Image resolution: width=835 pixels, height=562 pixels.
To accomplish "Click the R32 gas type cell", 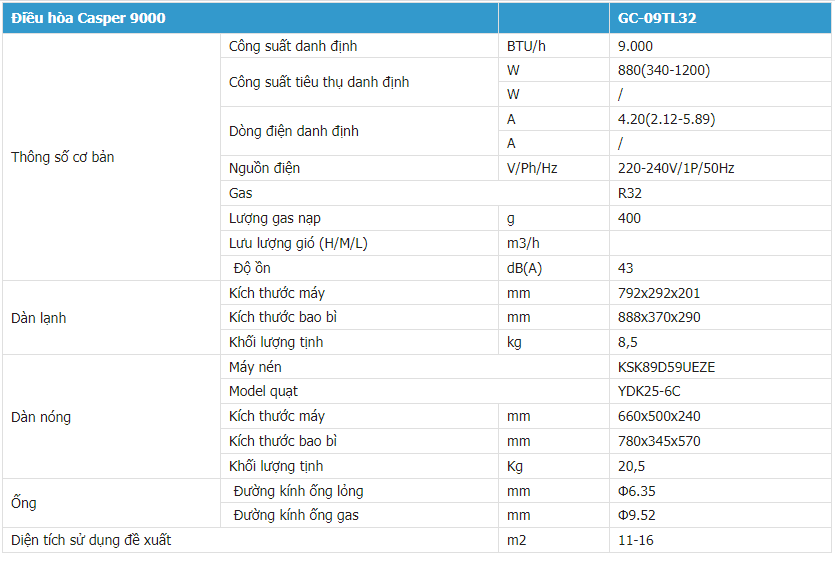I will click(x=630, y=193).
